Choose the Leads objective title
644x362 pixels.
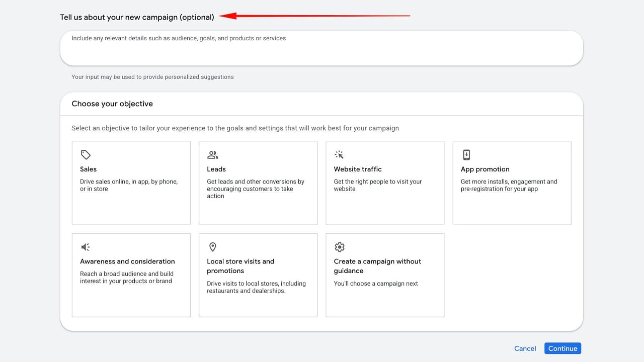coord(216,169)
